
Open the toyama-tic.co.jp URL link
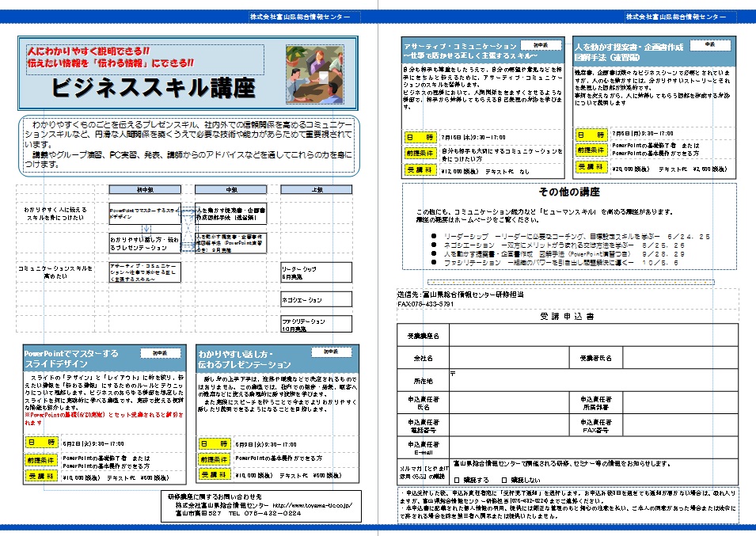310,504
